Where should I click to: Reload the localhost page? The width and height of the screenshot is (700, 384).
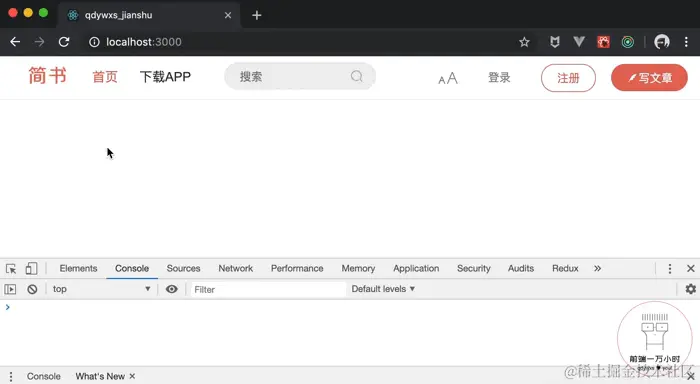coord(64,42)
